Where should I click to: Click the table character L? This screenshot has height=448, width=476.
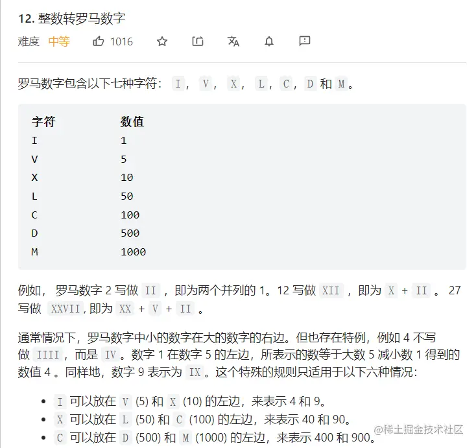[34, 196]
